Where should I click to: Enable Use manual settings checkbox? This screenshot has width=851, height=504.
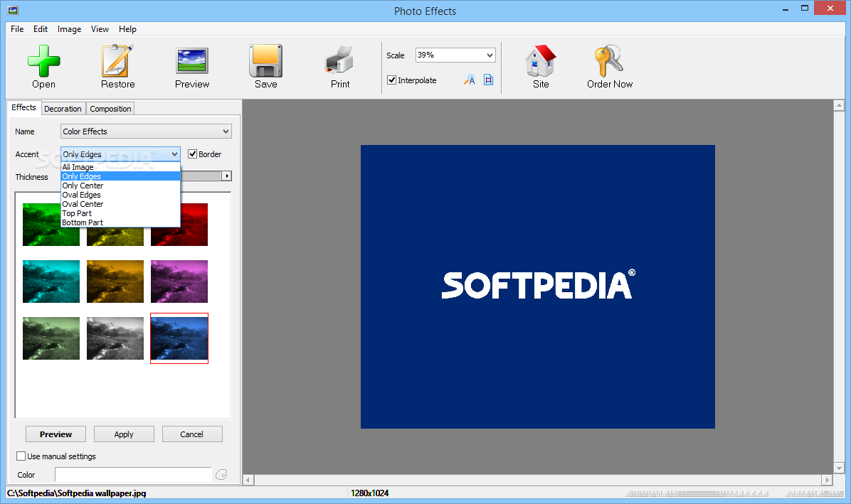click(21, 456)
